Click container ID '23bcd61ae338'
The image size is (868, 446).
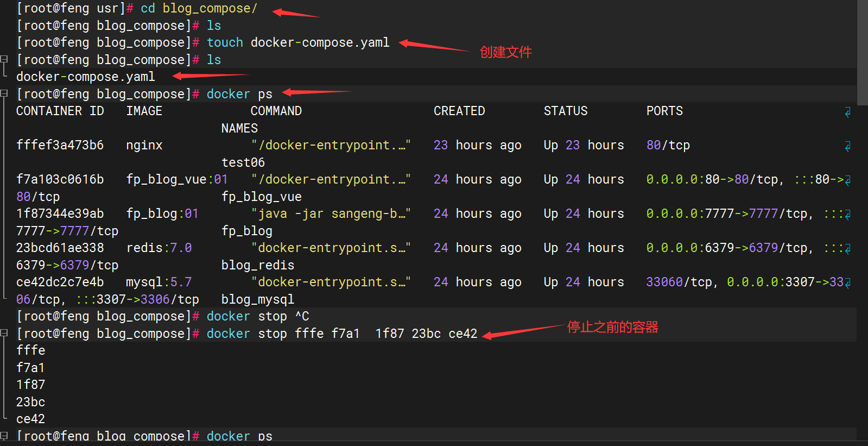(60, 248)
